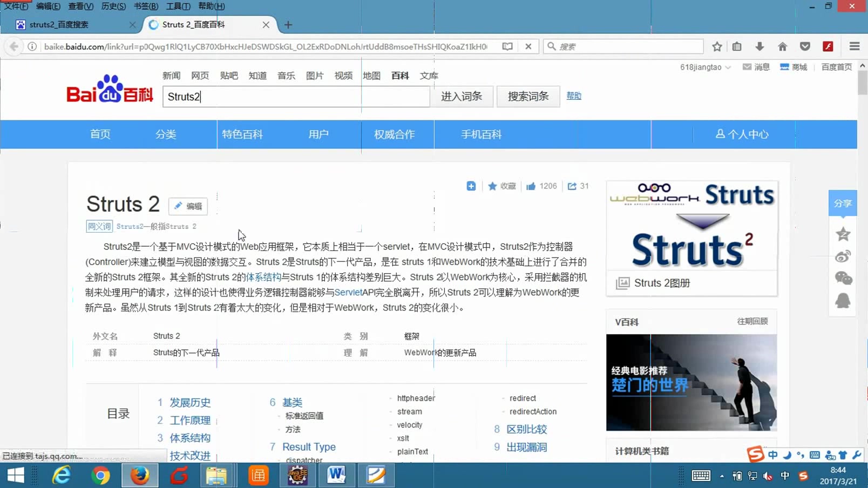Open 楚门的世界 movie recommendation image
This screenshot has width=868, height=488.
[691, 382]
